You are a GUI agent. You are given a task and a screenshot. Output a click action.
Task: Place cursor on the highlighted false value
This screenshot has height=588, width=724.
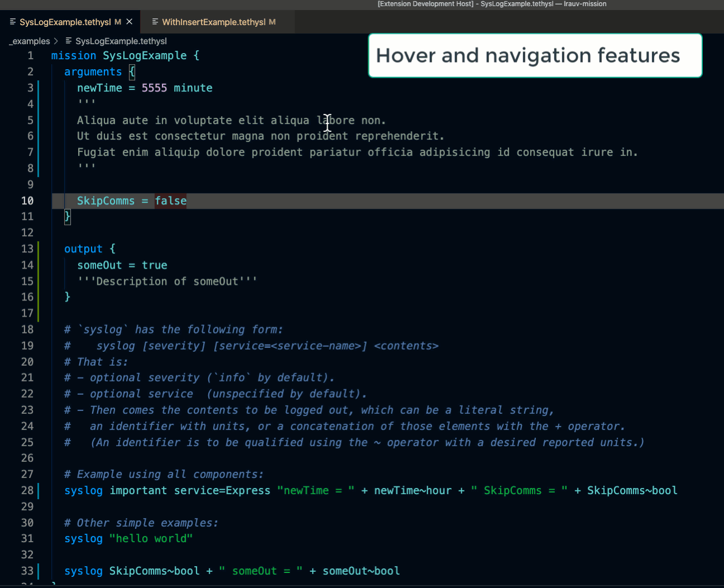(x=171, y=200)
